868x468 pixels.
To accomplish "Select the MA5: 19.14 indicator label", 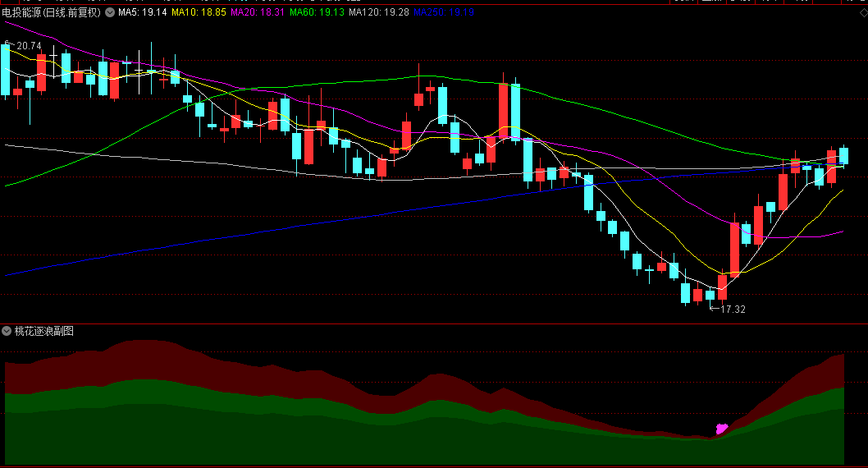I will point(142,12).
